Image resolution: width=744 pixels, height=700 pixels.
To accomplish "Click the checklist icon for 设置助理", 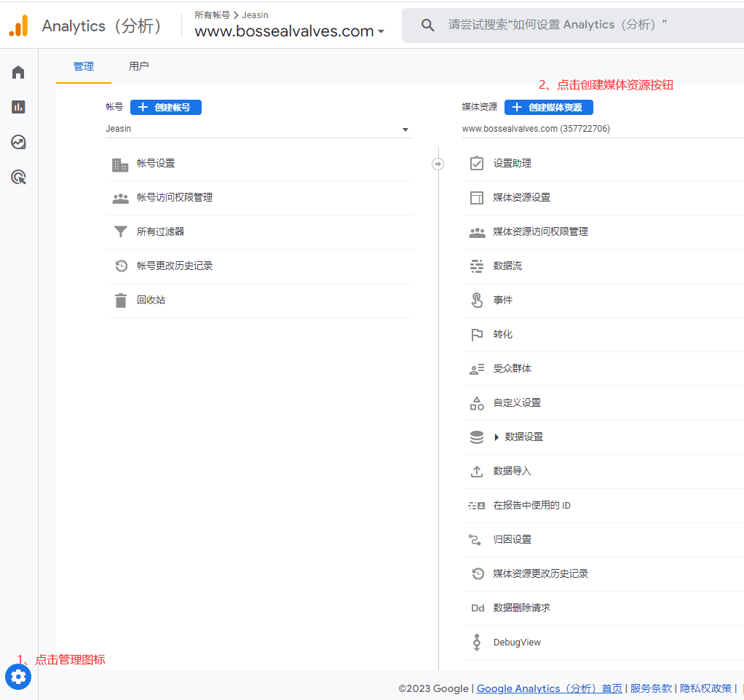I will 476,163.
